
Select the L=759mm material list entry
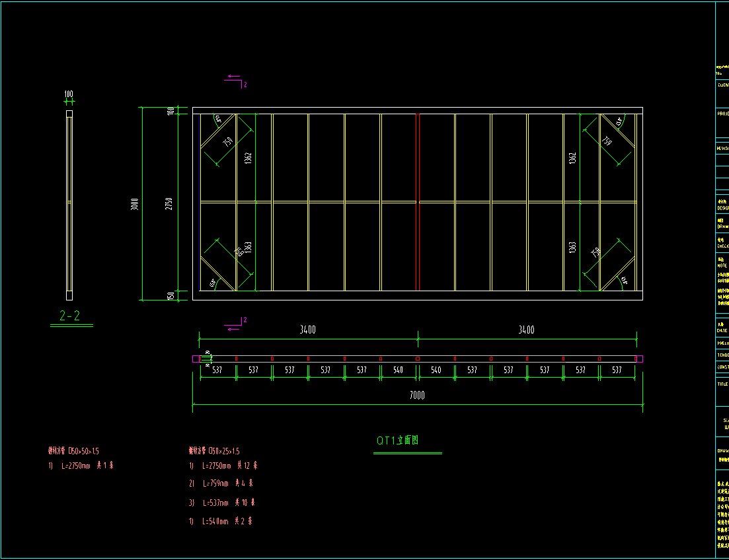point(221,483)
